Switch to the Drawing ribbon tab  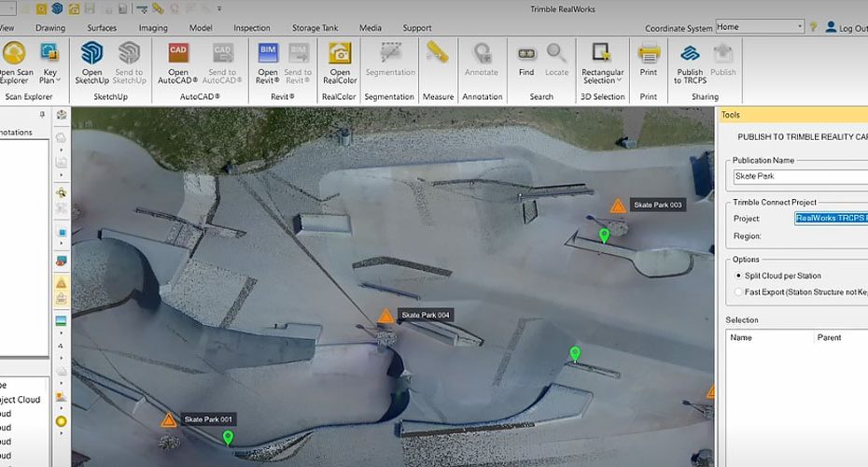pyautogui.click(x=50, y=28)
